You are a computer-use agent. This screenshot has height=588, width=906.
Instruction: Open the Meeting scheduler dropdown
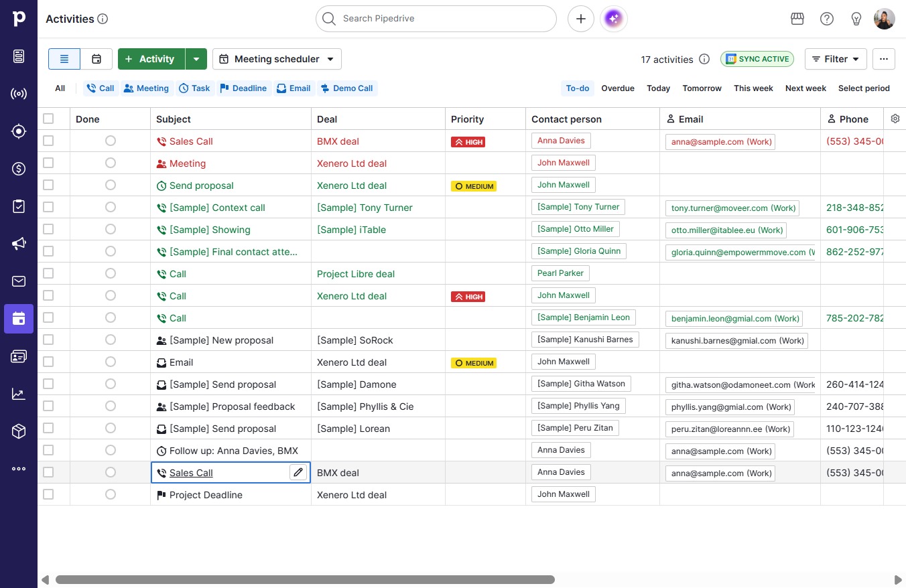click(277, 59)
